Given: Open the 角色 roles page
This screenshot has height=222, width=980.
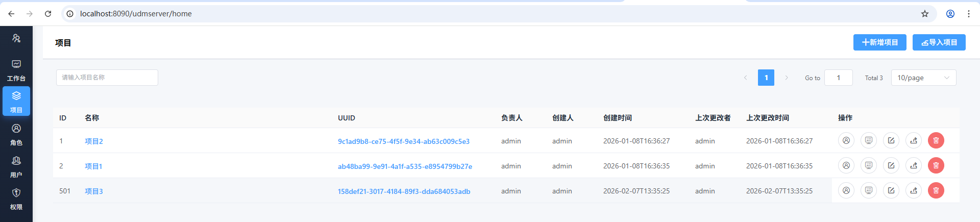Looking at the screenshot, I should (x=16, y=134).
